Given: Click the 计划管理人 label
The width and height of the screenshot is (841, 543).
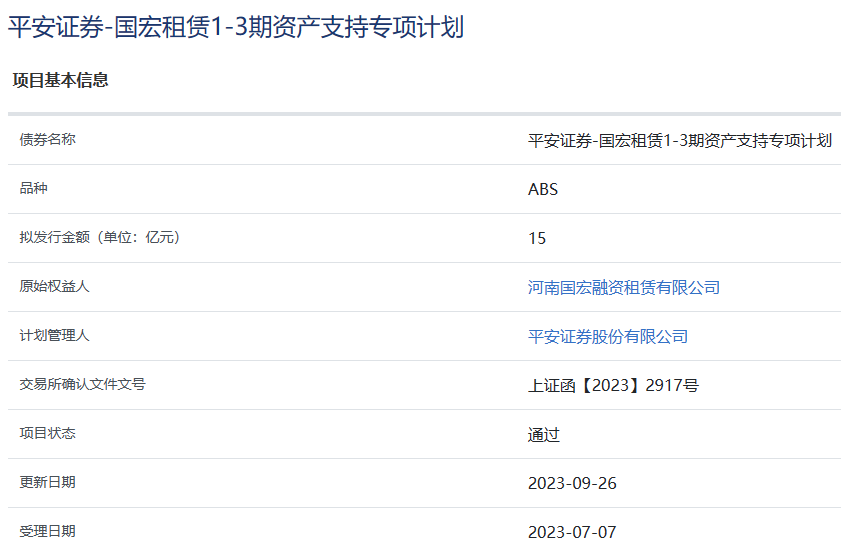Looking at the screenshot, I should [x=54, y=335].
